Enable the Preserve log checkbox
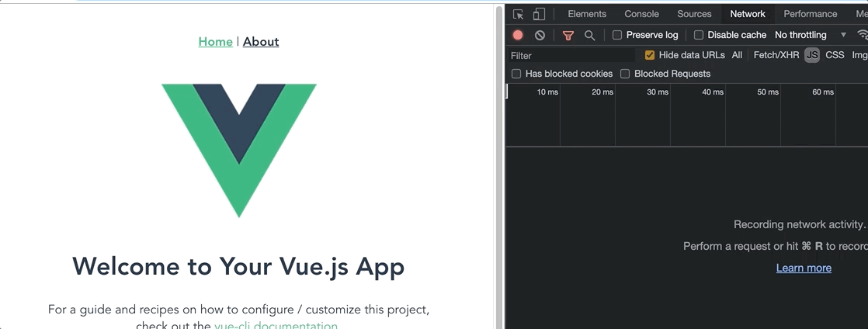868x329 pixels. click(617, 35)
